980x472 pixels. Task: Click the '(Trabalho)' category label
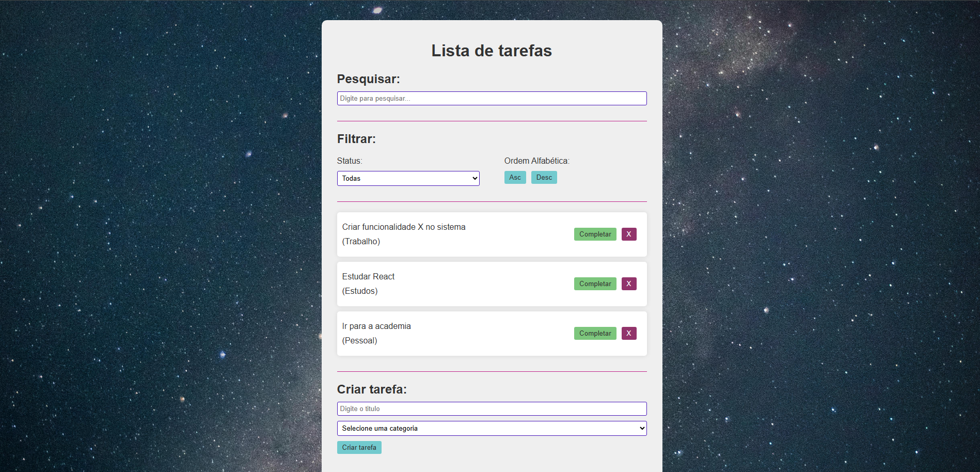[360, 241]
